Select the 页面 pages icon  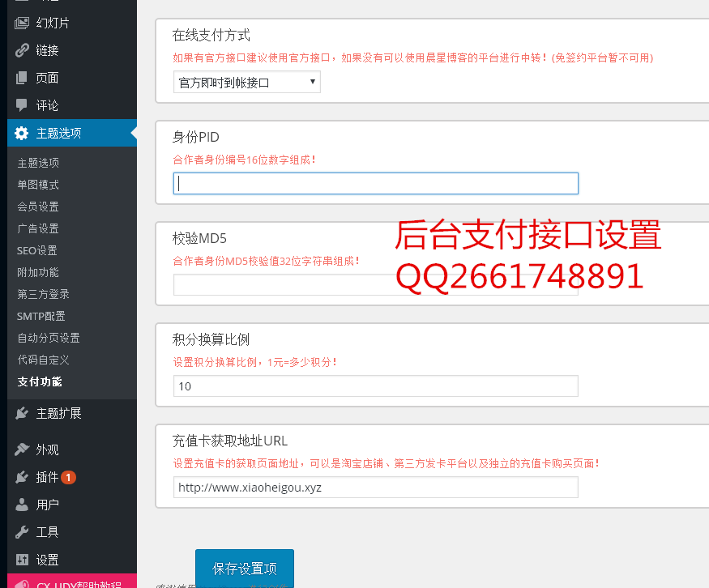pos(22,78)
